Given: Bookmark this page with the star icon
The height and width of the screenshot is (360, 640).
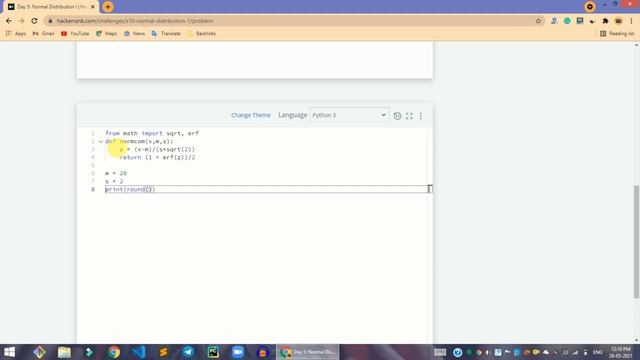Looking at the screenshot, I should point(538,21).
